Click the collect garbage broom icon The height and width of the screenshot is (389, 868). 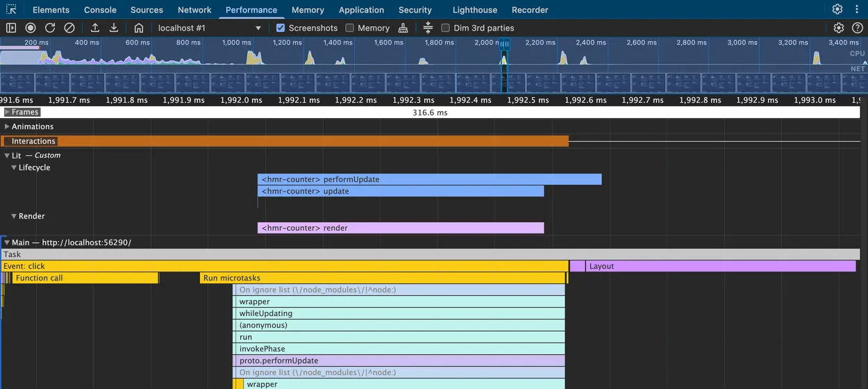[x=403, y=28]
